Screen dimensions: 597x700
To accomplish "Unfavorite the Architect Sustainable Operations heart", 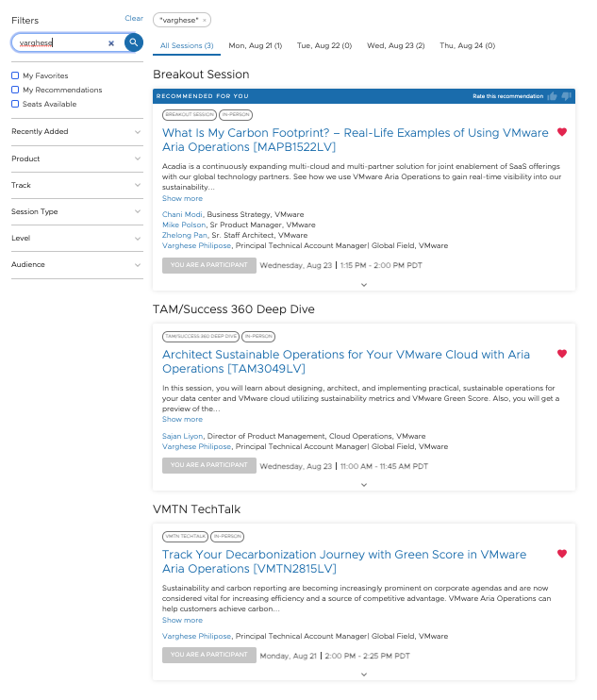I will tap(562, 354).
